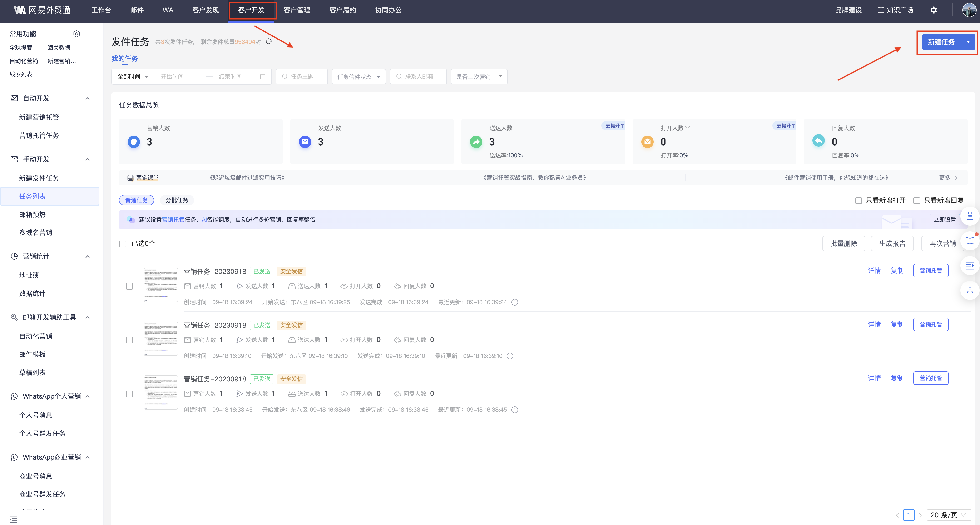Open the dropdown arrow beside 新建任务
Viewport: 980px width, 525px height.
968,42
